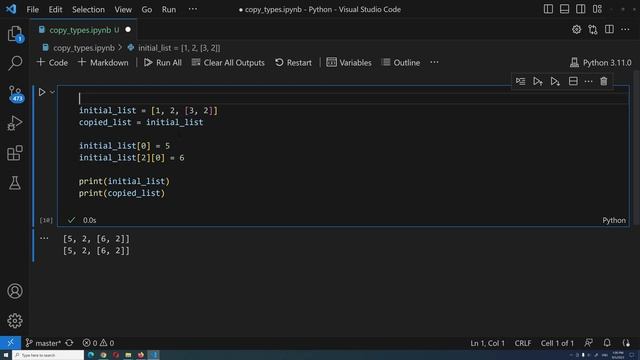Split the editor to the right
This screenshot has height=360, width=640.
[609, 29]
